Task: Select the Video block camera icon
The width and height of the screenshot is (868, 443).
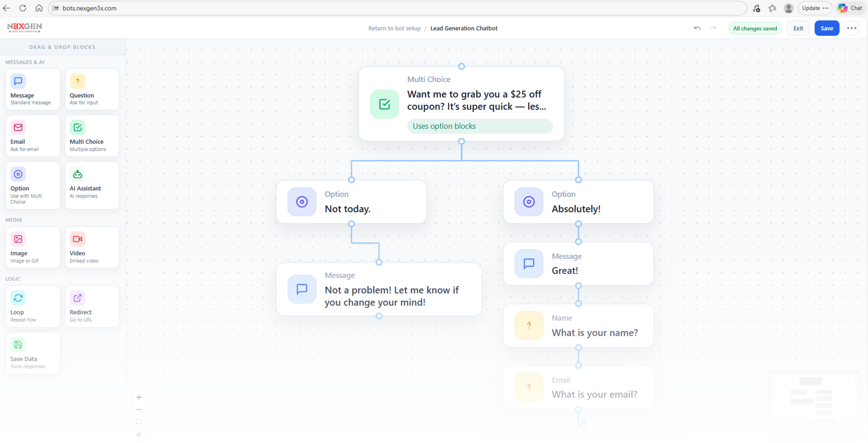Action: 77,239
